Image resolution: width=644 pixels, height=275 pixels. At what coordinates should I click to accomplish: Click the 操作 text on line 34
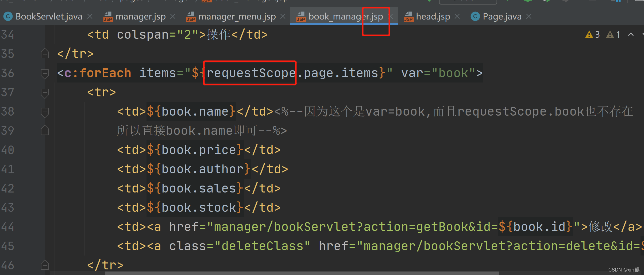pyautogui.click(x=218, y=35)
